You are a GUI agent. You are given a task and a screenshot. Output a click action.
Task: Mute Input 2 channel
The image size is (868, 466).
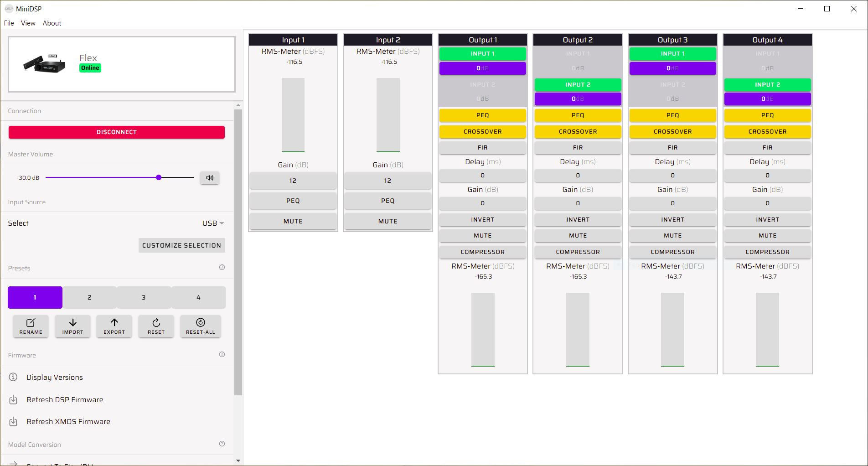point(388,221)
